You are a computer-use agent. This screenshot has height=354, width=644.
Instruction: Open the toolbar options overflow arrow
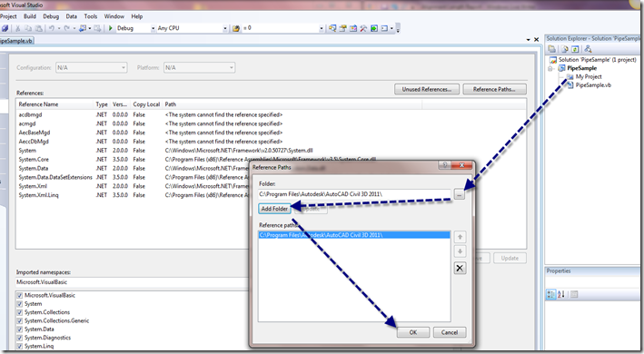tap(398, 28)
